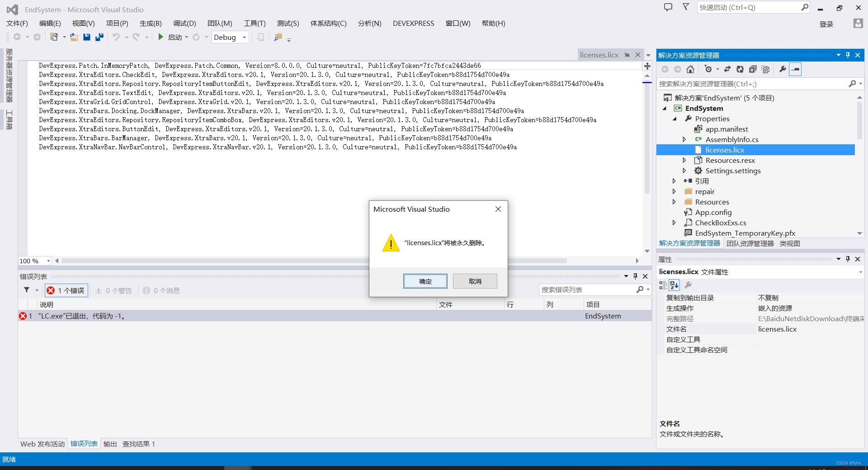Click the Pending Changes Filter clock icon
This screenshot has width=868, height=470.
pos(708,69)
